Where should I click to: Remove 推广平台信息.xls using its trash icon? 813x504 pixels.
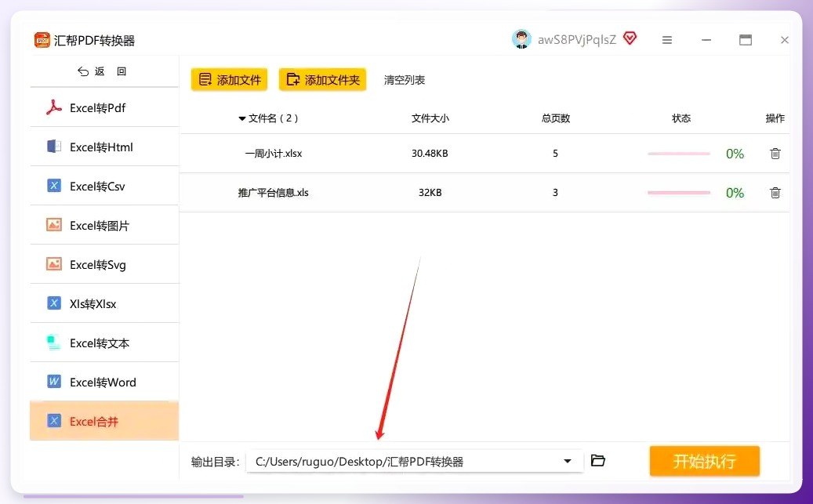[x=775, y=193]
